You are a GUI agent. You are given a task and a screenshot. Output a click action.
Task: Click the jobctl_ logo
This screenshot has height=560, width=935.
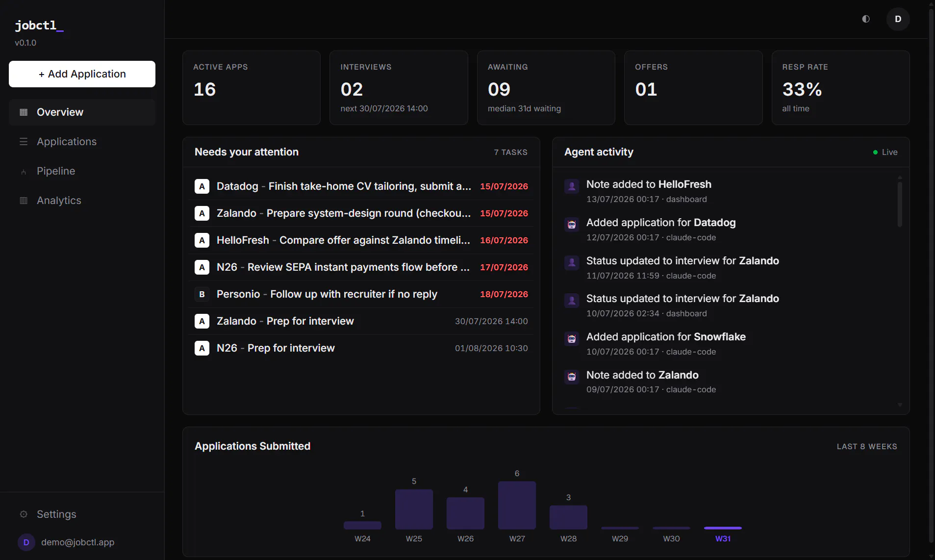(39, 25)
